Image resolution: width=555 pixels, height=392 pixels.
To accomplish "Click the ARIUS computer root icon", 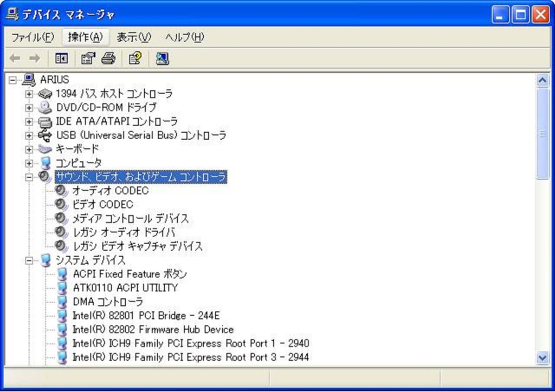I will [x=29, y=80].
